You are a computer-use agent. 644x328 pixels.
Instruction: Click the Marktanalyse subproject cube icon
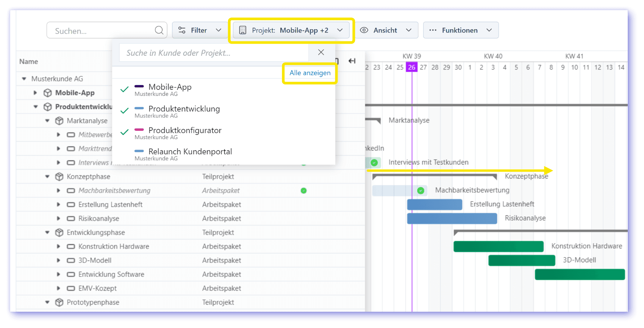pos(59,121)
